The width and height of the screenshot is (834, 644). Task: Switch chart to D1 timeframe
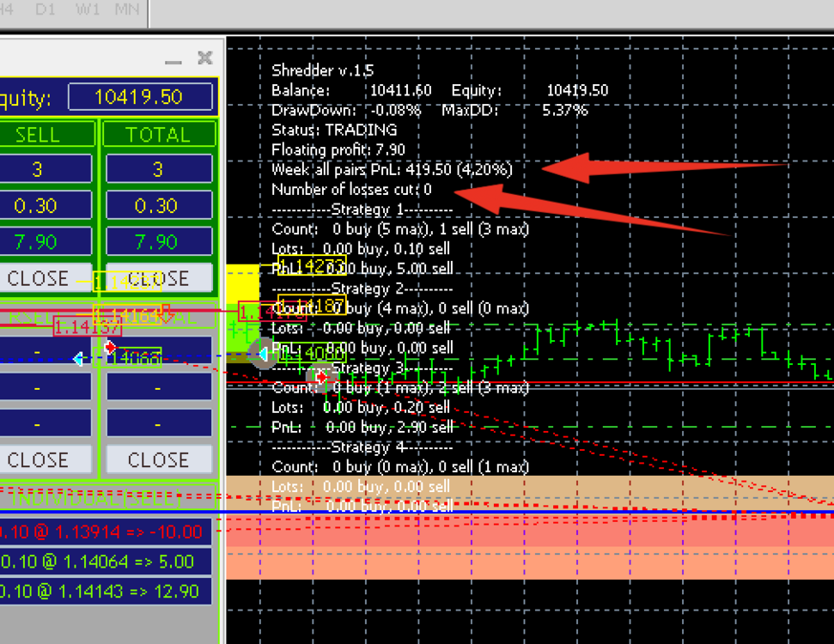tap(46, 9)
